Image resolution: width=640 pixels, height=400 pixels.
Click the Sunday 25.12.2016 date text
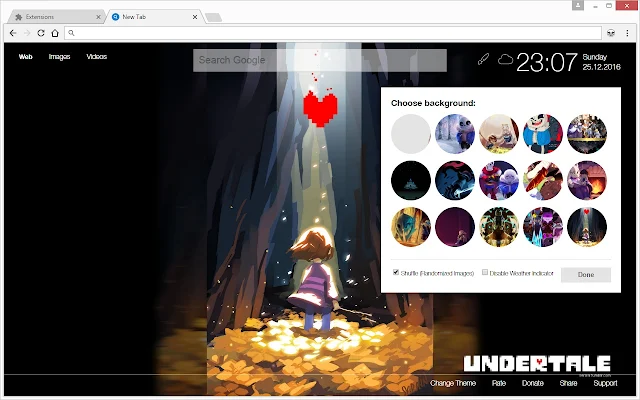(601, 62)
